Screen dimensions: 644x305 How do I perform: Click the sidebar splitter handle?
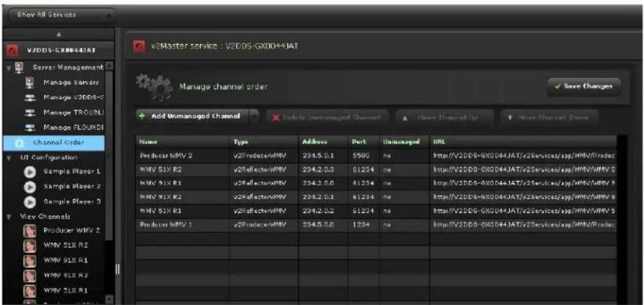pyautogui.click(x=118, y=269)
